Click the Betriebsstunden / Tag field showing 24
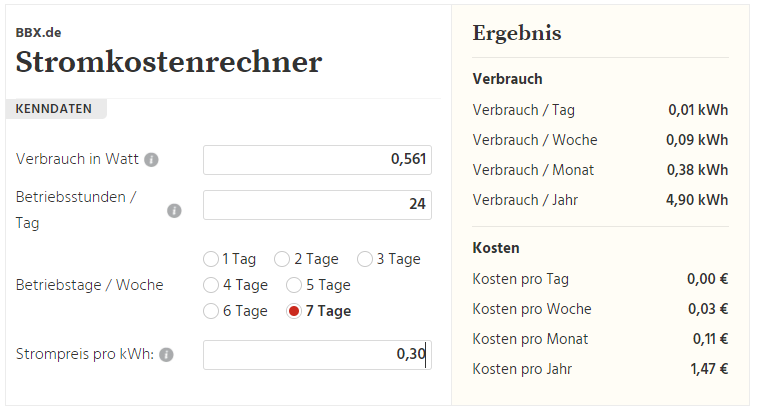This screenshot has height=408, width=757. [x=317, y=205]
